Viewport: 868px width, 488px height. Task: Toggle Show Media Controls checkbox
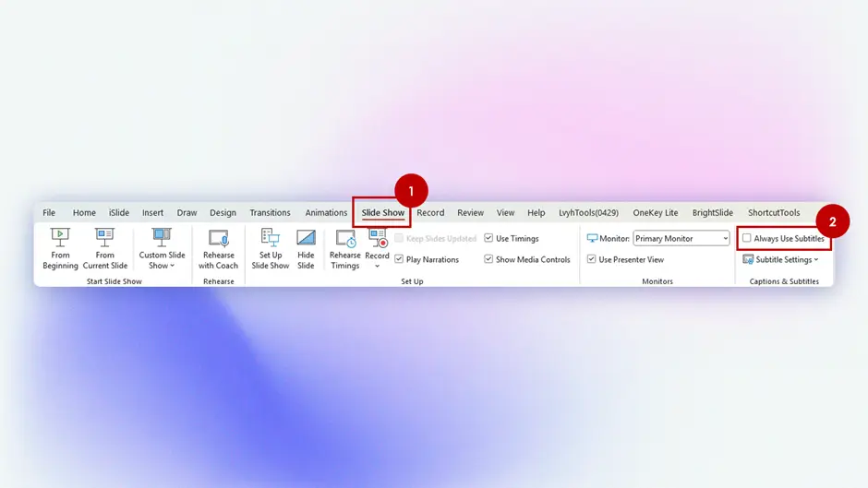click(488, 259)
